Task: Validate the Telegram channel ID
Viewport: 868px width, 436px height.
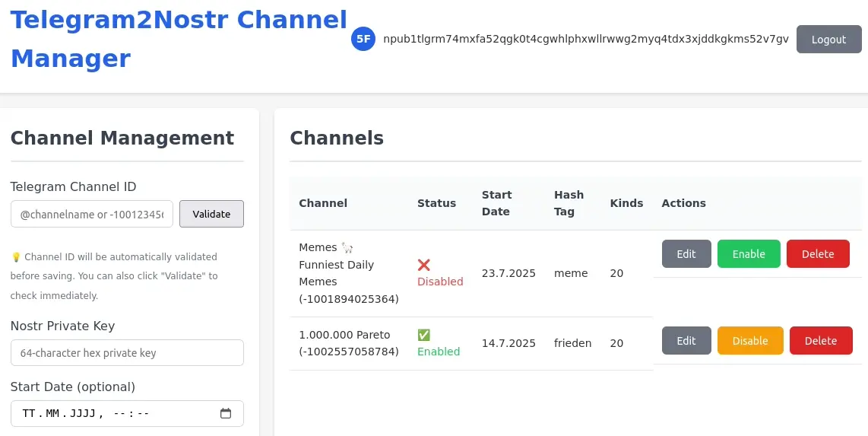Action: click(x=211, y=214)
